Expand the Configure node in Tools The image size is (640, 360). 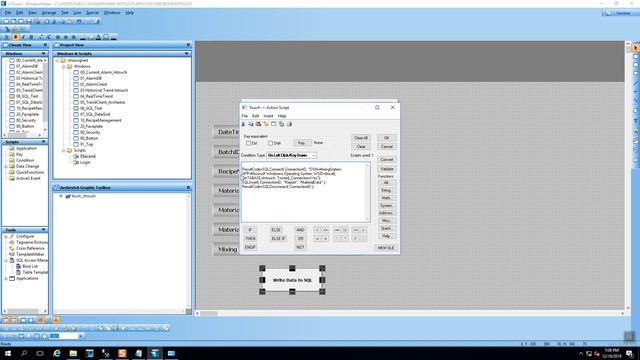(6, 236)
